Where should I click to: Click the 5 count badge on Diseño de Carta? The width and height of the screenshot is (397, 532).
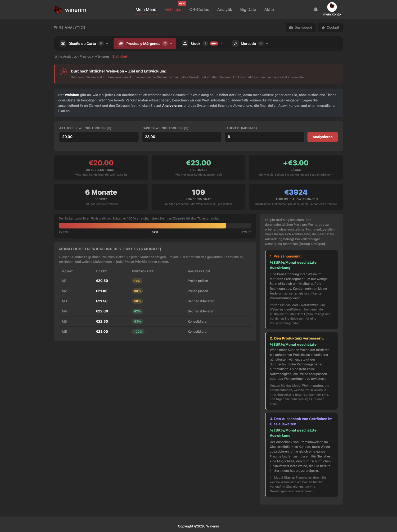(x=101, y=44)
